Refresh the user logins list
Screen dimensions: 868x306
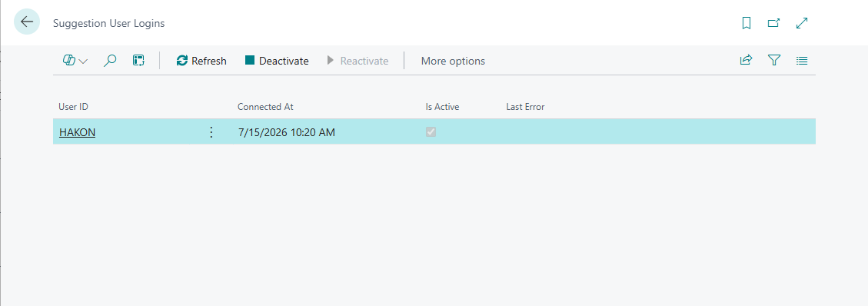(x=201, y=61)
